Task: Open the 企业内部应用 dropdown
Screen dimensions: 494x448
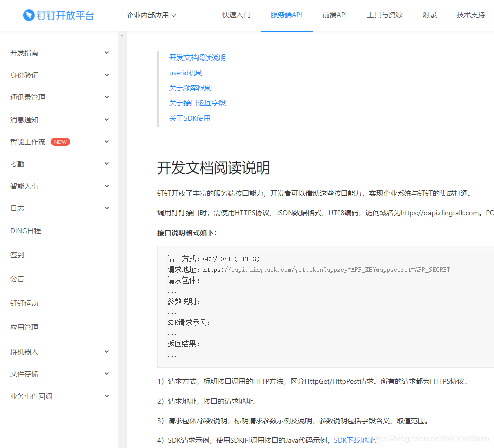Action: [x=151, y=15]
